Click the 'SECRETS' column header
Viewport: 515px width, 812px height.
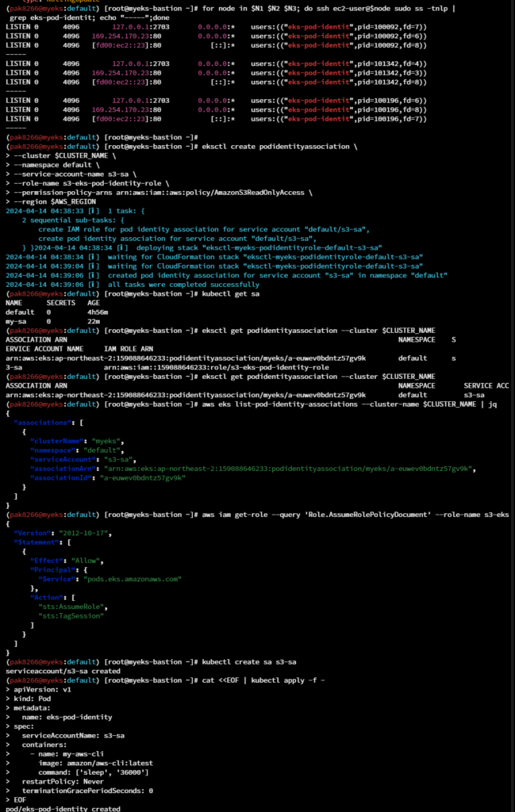tap(60, 303)
